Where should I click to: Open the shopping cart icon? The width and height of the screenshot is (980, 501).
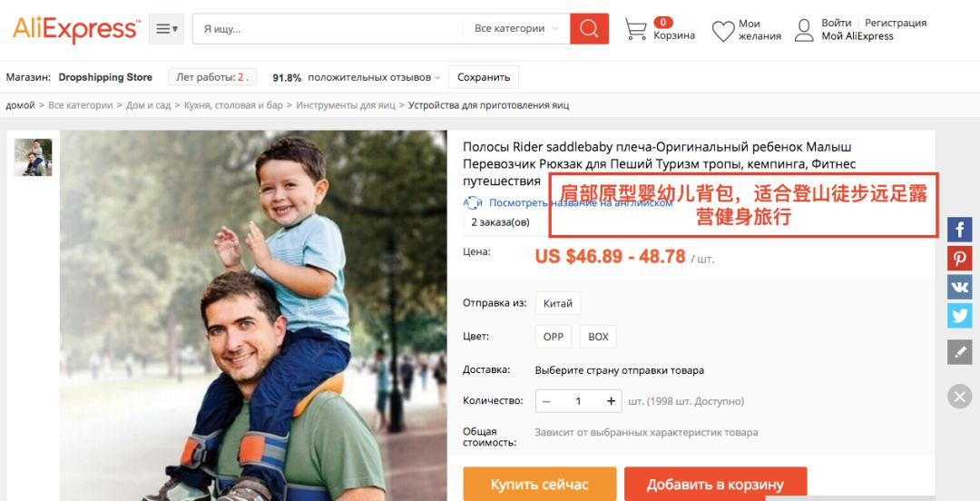pyautogui.click(x=635, y=29)
